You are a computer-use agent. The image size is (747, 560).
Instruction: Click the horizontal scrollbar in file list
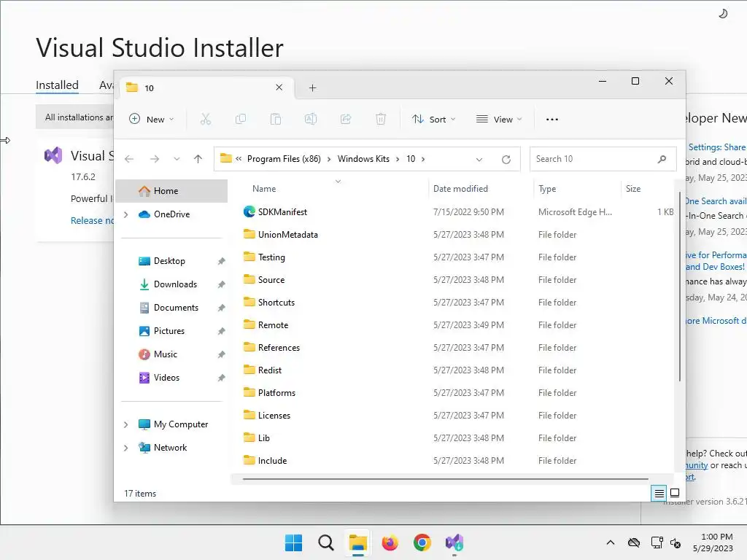tap(446, 479)
